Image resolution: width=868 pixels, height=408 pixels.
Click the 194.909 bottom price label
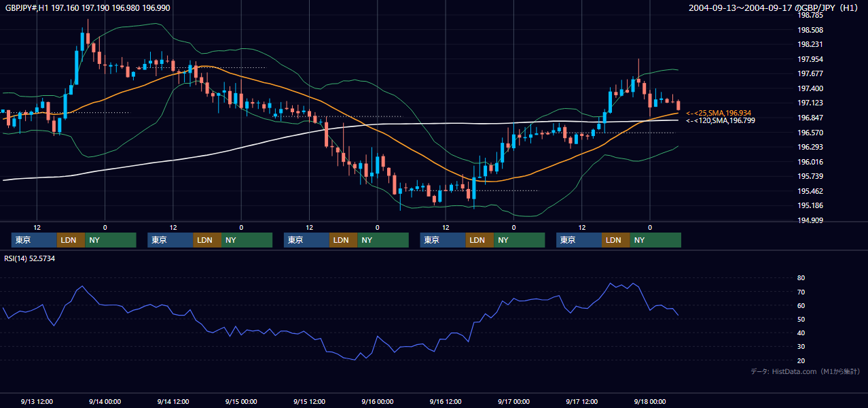point(810,220)
